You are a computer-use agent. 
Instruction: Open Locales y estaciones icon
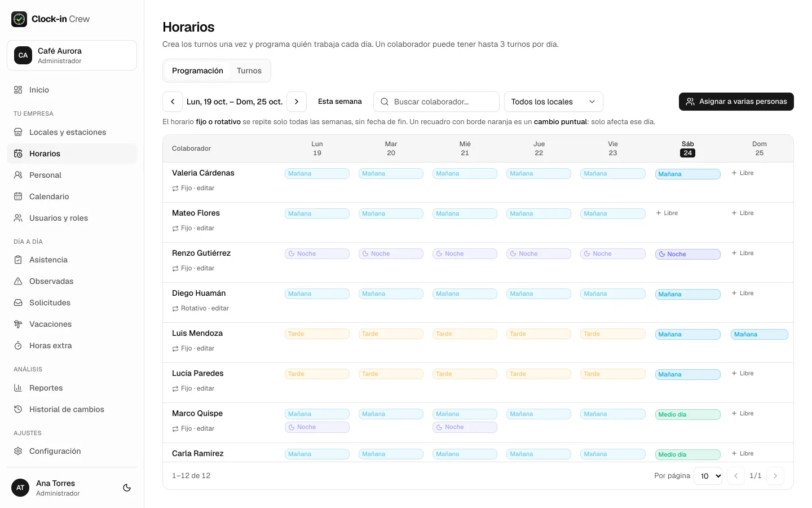(18, 132)
